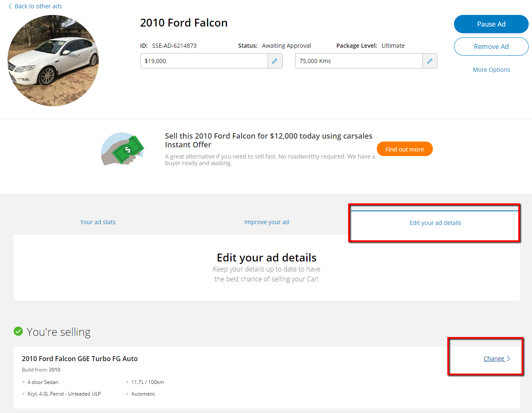The height and width of the screenshot is (413, 532).
Task: Click into the 75,000 Kms odometer field
Action: pos(359,61)
